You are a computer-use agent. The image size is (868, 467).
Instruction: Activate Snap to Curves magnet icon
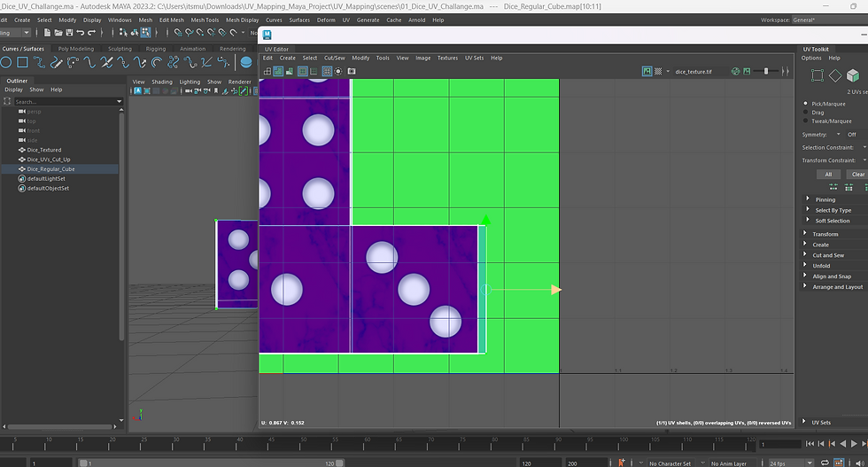(190, 33)
